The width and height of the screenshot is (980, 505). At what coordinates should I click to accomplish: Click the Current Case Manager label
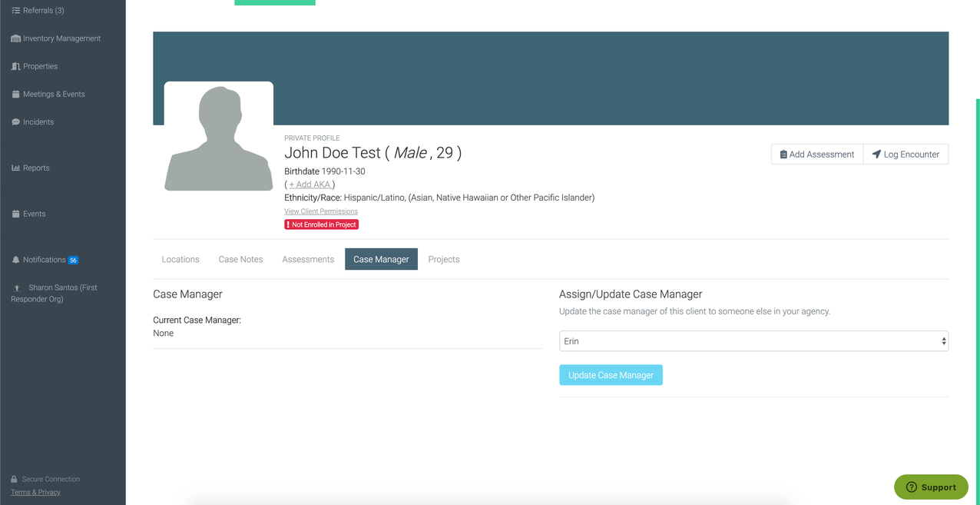tap(197, 320)
